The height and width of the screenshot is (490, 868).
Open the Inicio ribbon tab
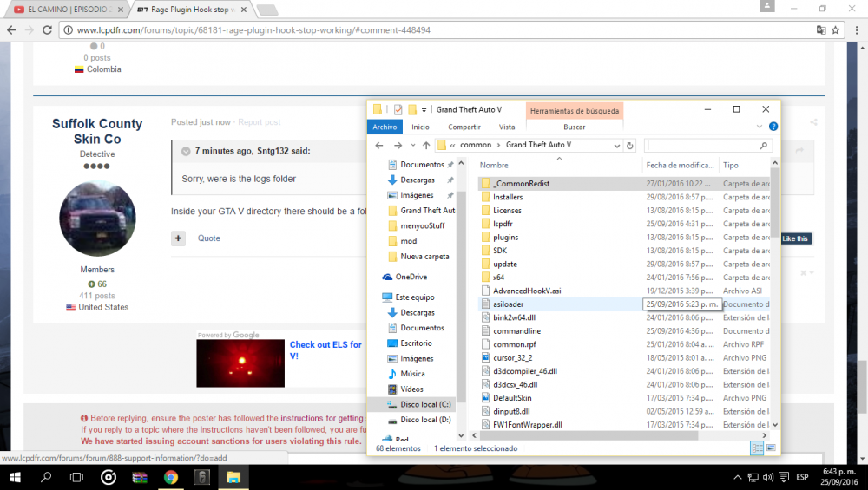tap(420, 127)
